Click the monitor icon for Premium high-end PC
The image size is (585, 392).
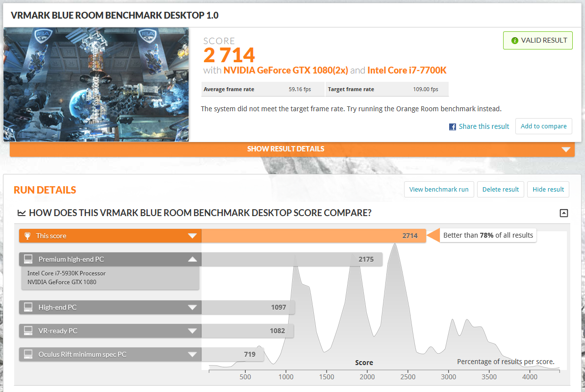click(28, 259)
